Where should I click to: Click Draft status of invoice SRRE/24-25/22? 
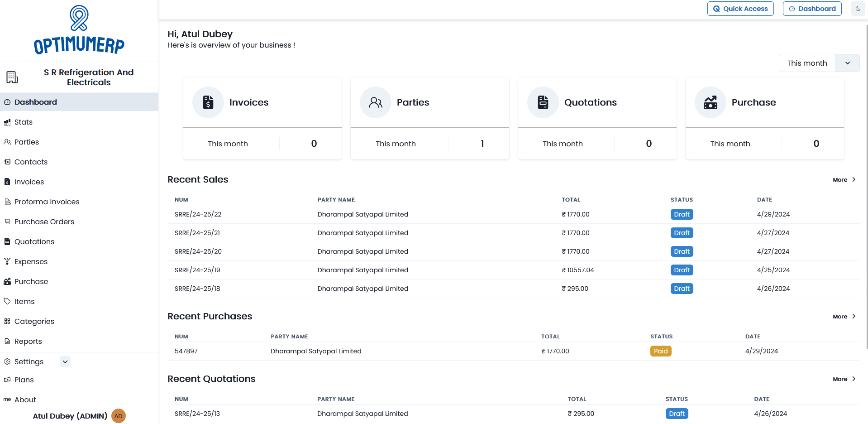pos(682,214)
